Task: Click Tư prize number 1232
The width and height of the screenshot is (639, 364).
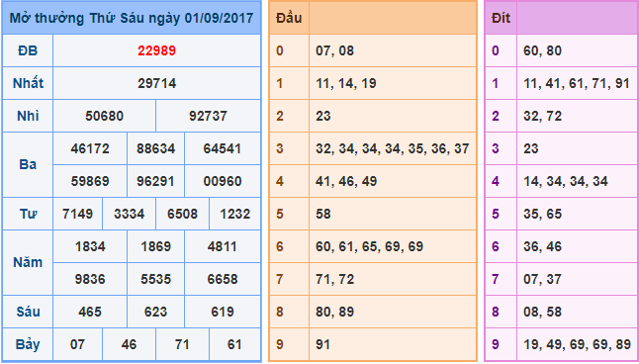Action: coord(234,214)
